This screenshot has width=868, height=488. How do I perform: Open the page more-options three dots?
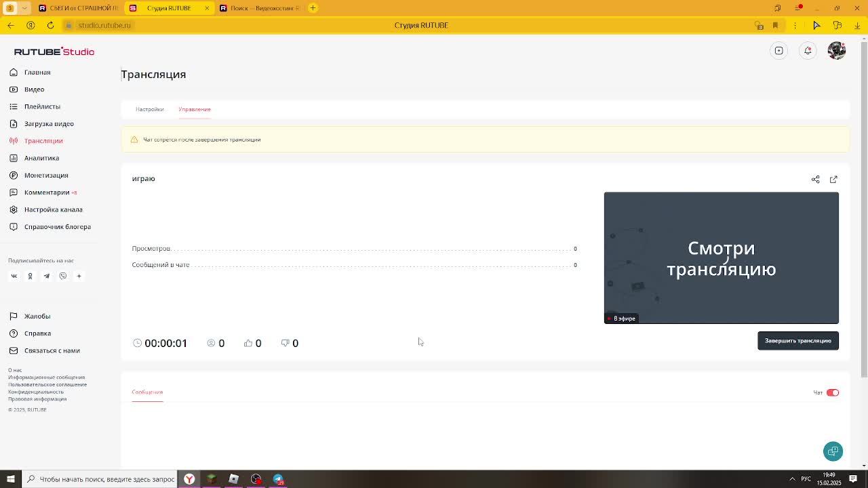click(795, 25)
